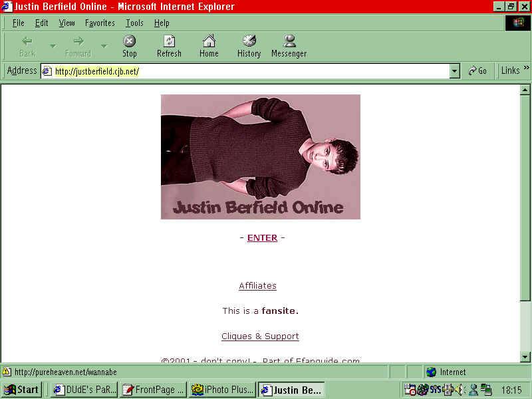Click the 'This is a fansite.' text
Image resolution: width=532 pixels, height=399 pixels.
(261, 311)
